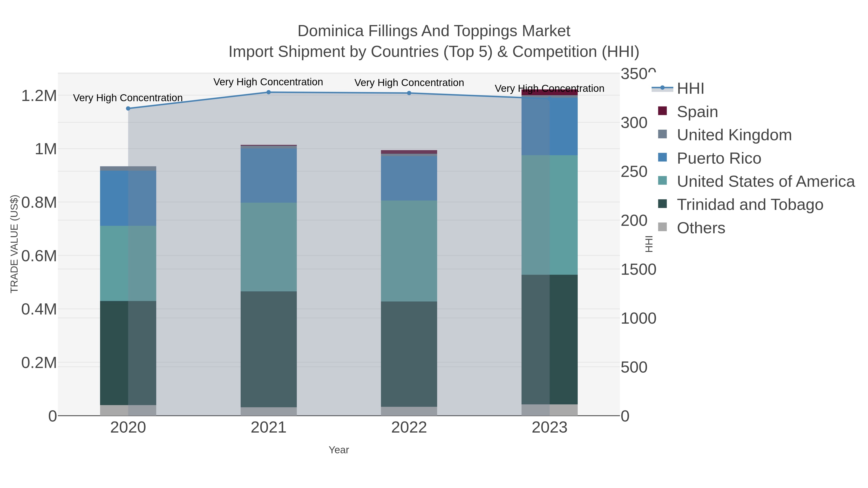The height and width of the screenshot is (488, 868).
Task: Click the 2020 Others bar segment
Action: click(x=128, y=410)
